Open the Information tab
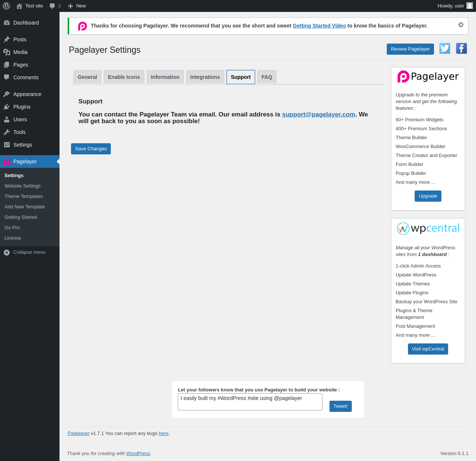This screenshot has width=476, height=461. coord(165,77)
